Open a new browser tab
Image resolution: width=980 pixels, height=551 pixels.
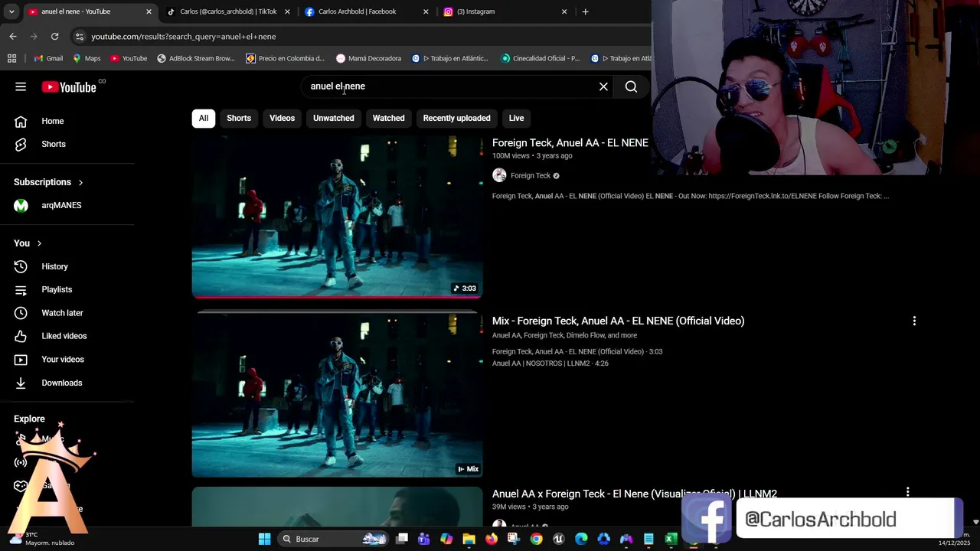585,11
